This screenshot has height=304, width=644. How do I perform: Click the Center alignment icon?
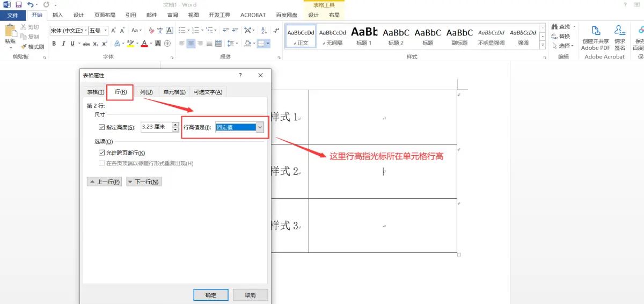pos(191,43)
